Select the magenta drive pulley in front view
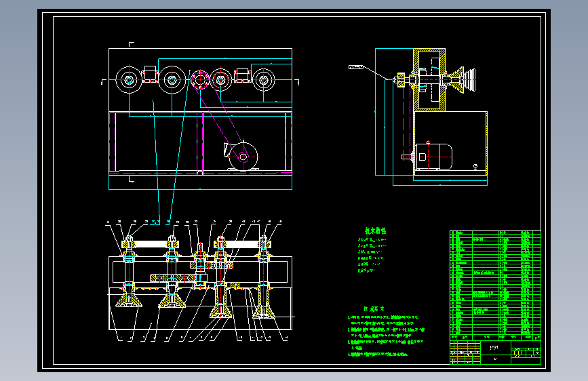This screenshot has width=588, height=381. point(199,79)
